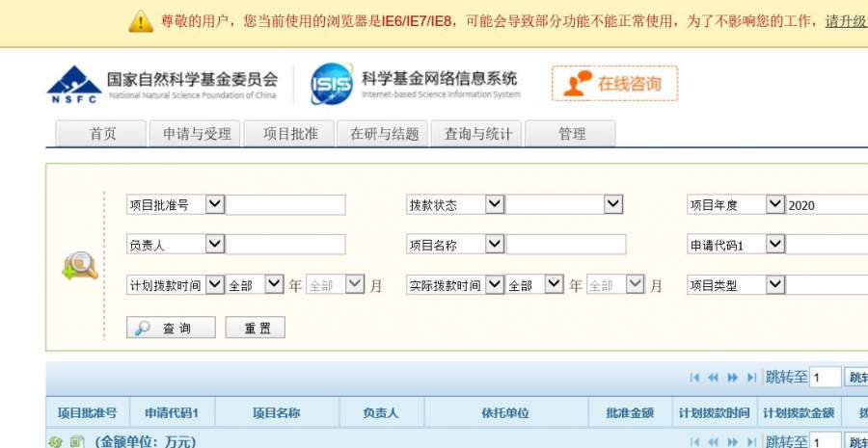
Task: Expand the 项目年度 field dropdown
Action: pos(775,204)
